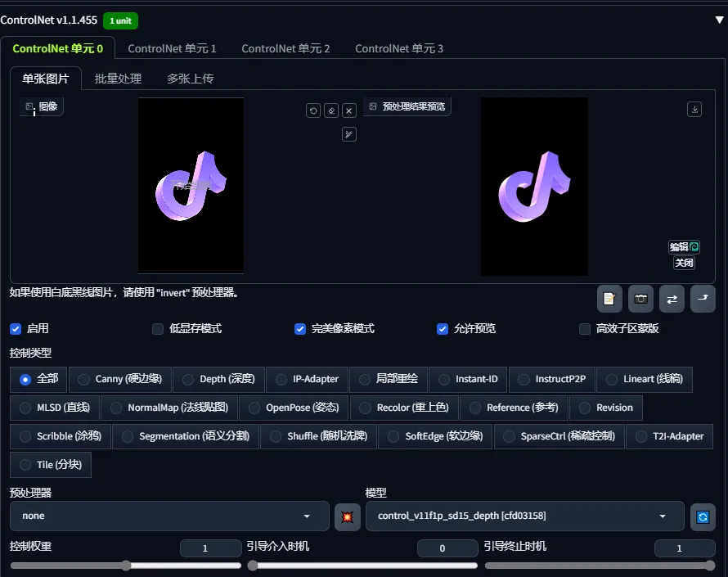Choose the Instant-ID control type
This screenshot has height=577, width=728.
[x=468, y=380]
